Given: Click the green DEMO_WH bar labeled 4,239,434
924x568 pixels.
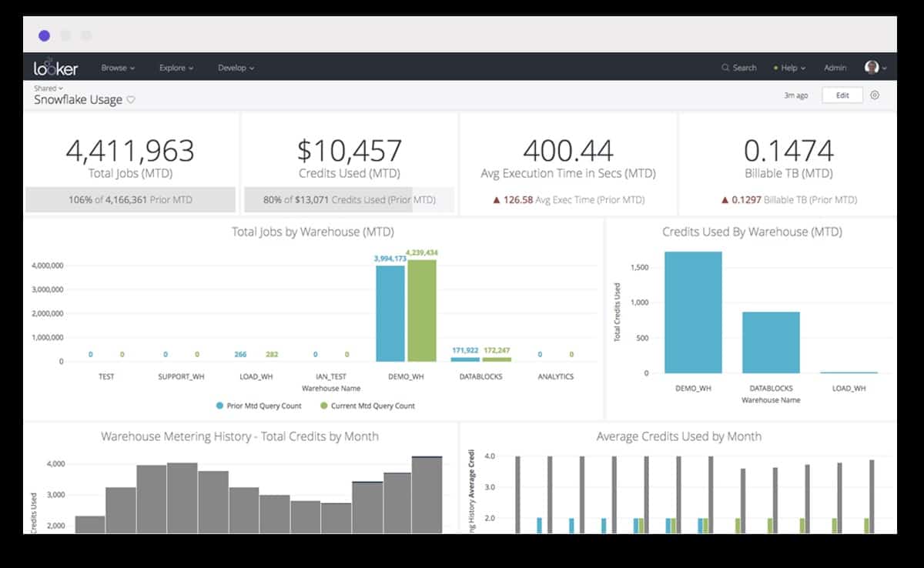Looking at the screenshot, I should point(422,311).
